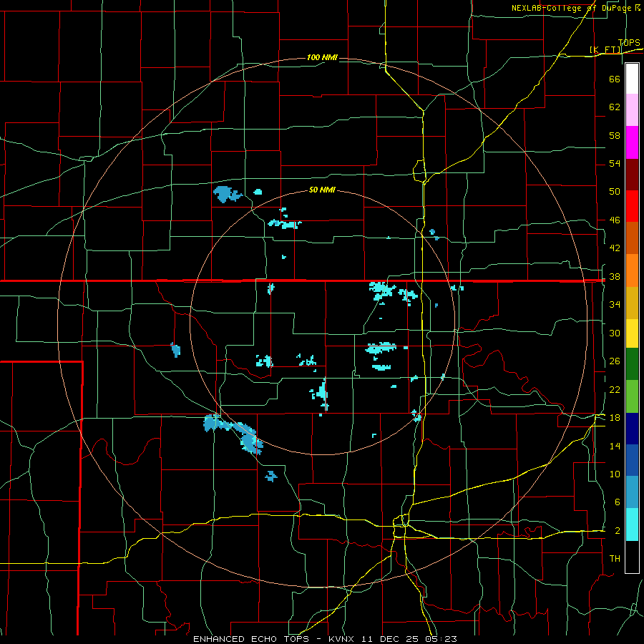Screen dimensions: 644x644
Task: Click the "TH" threshold label
Action: click(615, 559)
